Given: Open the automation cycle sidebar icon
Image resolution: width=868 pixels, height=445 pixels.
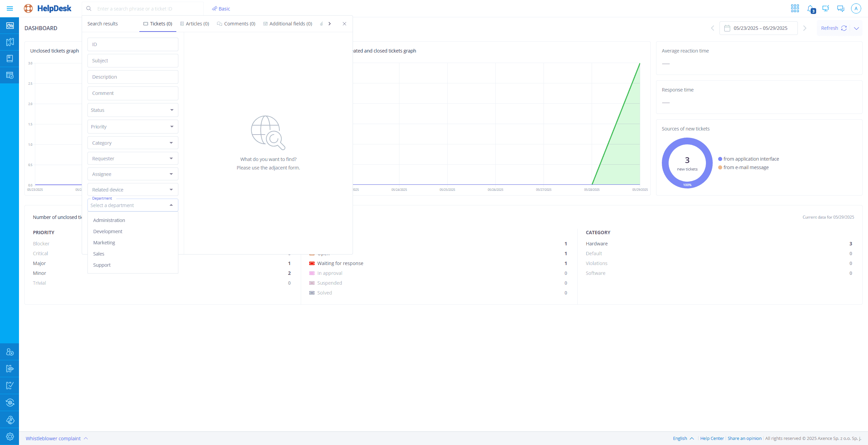Looking at the screenshot, I should click(x=10, y=402).
